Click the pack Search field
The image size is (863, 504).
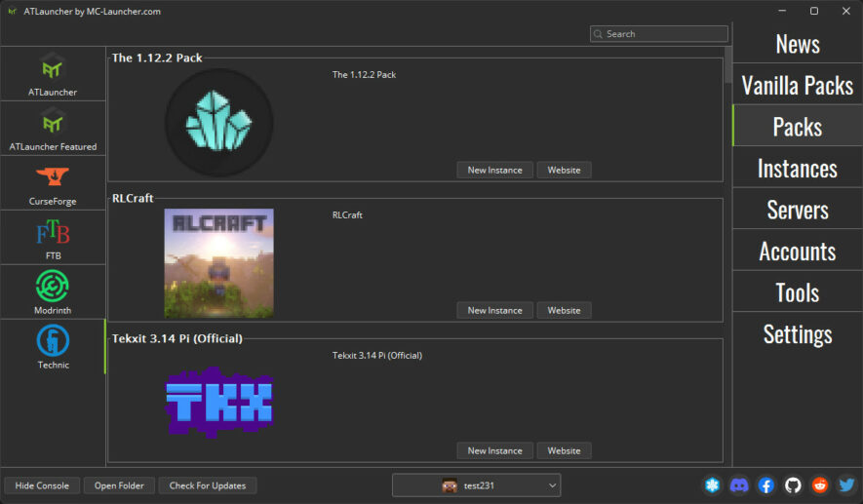coord(663,34)
